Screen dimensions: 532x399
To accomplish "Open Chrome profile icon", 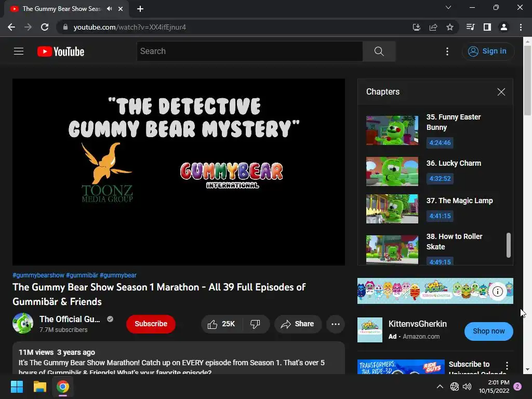I will click(x=504, y=27).
